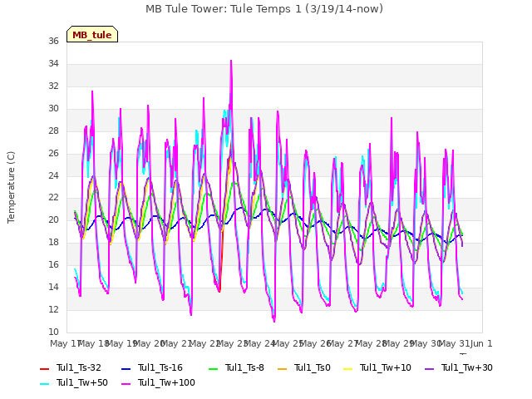Click the yellow Tul1_Tw+10 legend swatch
Viewport: 532px width, 399px height.
(348, 369)
